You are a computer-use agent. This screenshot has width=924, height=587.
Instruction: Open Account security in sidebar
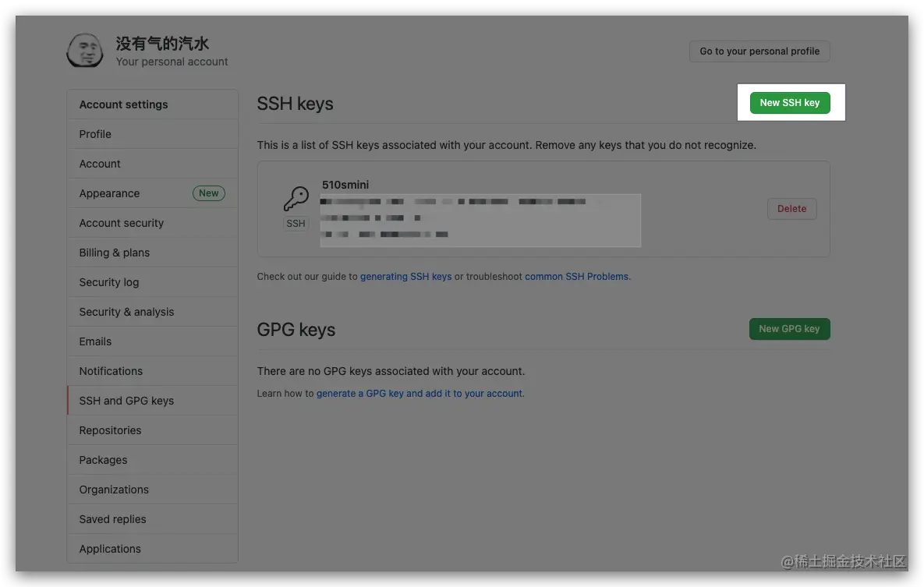pos(153,223)
